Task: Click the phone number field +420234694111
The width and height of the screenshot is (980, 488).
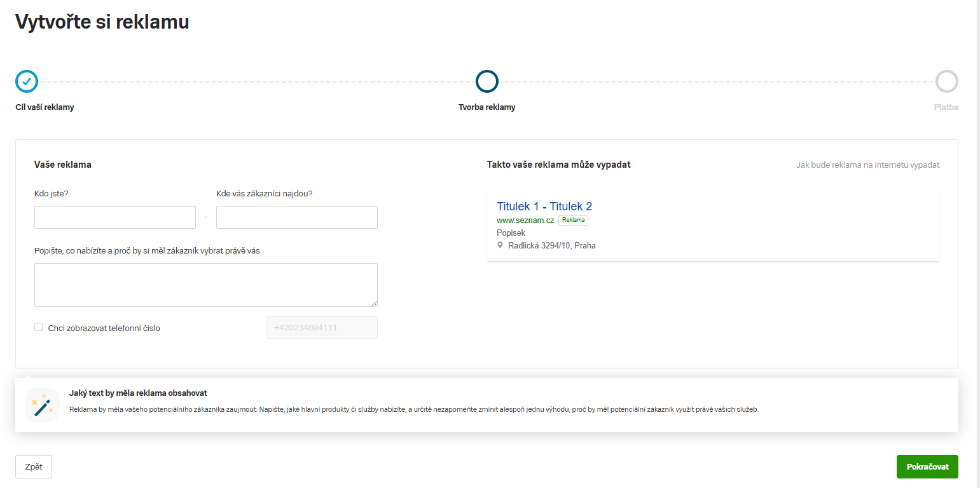Action: click(x=322, y=327)
